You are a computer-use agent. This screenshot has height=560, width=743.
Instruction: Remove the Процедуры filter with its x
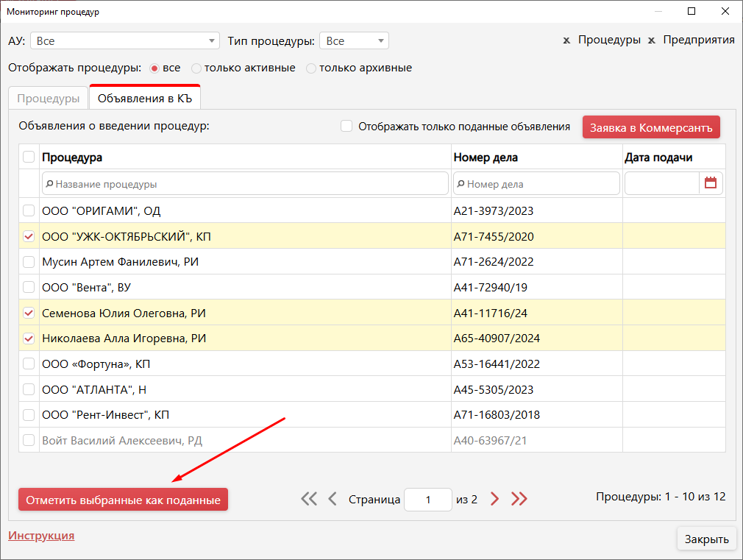tap(566, 40)
